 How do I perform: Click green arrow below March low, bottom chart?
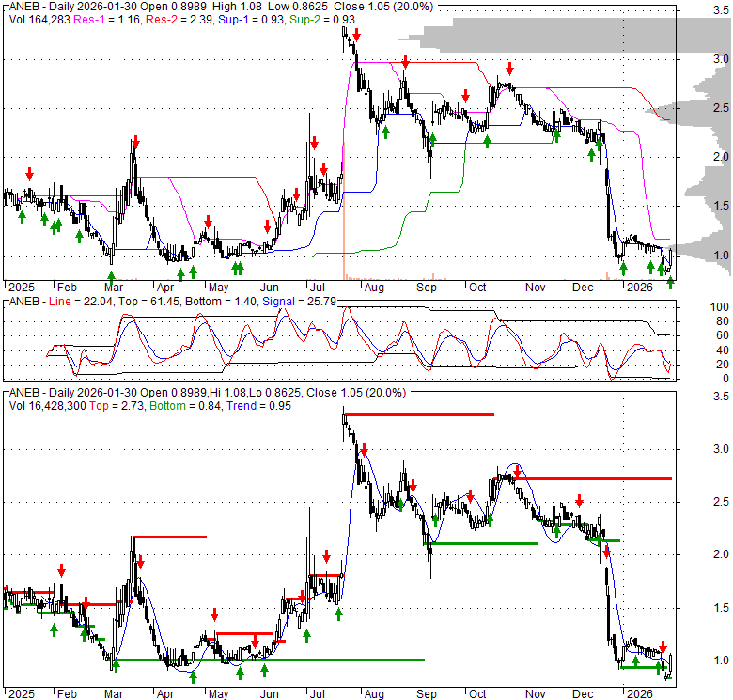[117, 666]
